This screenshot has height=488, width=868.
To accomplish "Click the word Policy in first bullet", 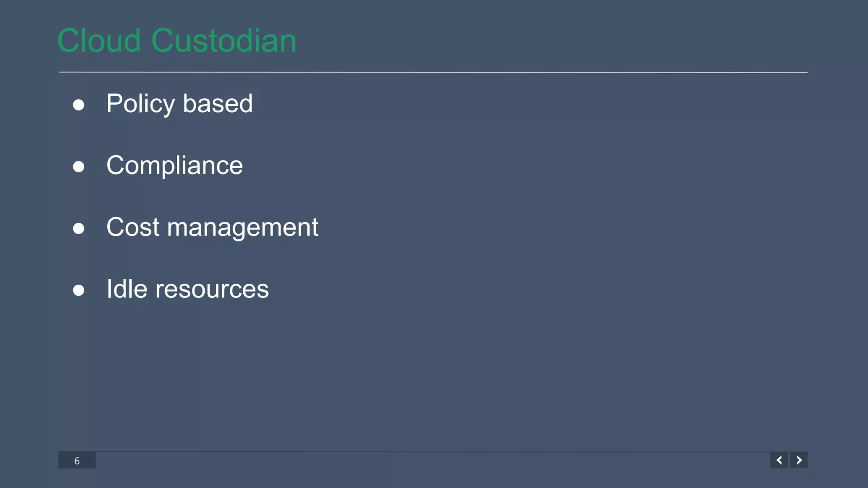I will 140,103.
